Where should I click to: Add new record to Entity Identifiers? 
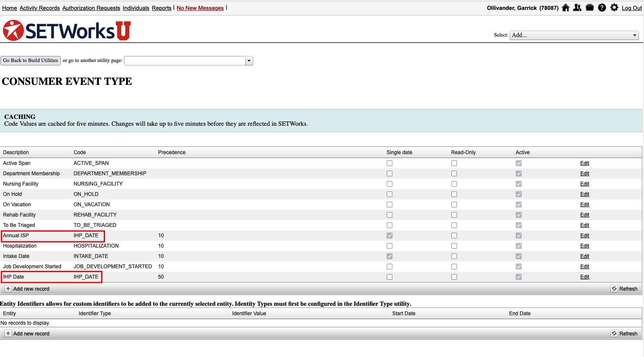pyautogui.click(x=27, y=333)
